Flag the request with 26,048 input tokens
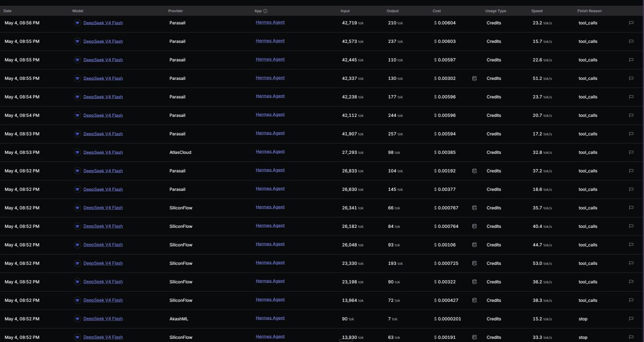 (631, 245)
